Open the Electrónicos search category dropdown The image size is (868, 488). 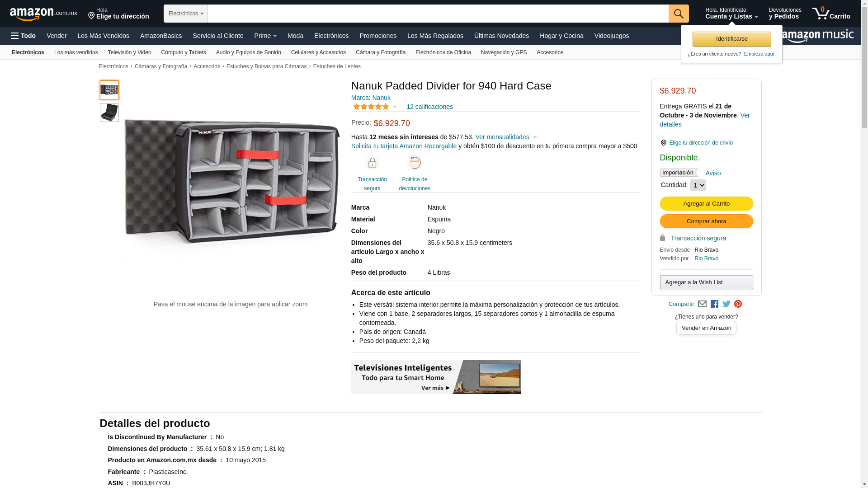coord(185,14)
